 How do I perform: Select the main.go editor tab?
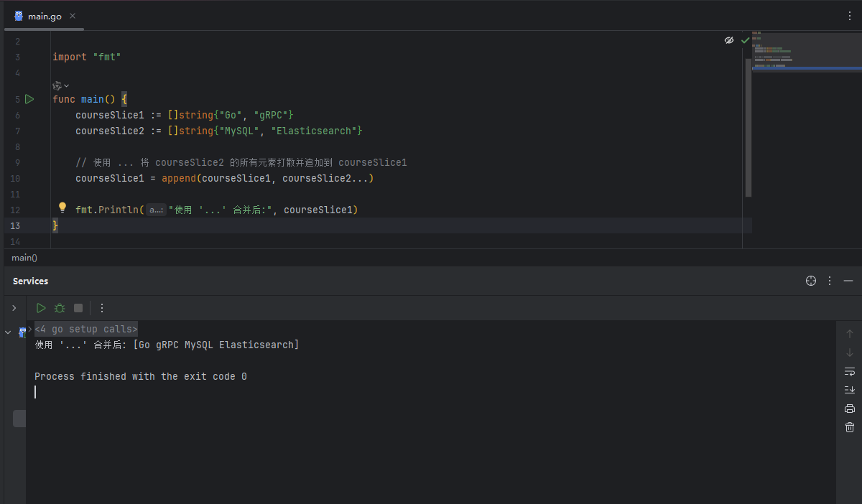pyautogui.click(x=43, y=16)
